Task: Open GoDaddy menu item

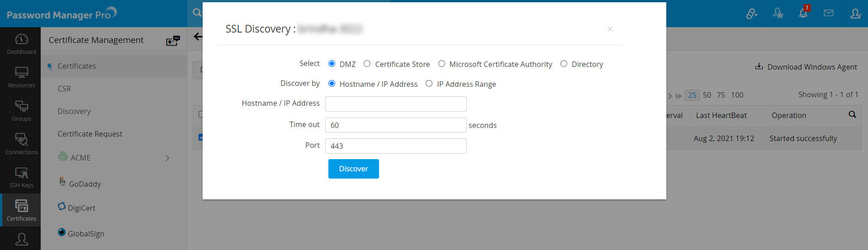Action: pyautogui.click(x=85, y=184)
